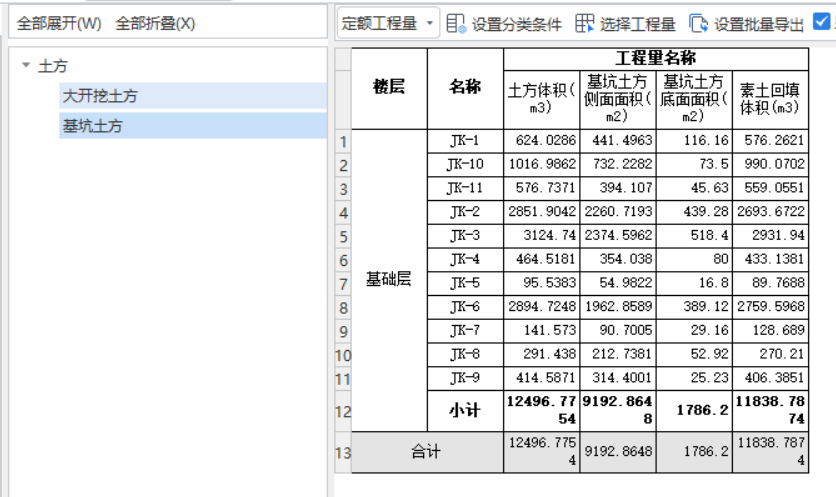
Task: Click cell value 45.63
Action: click(x=694, y=188)
